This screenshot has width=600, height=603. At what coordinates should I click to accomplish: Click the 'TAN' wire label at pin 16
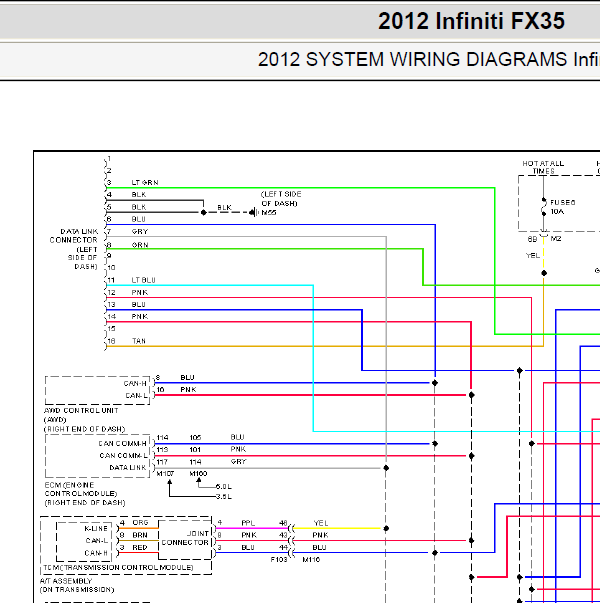[139, 341]
